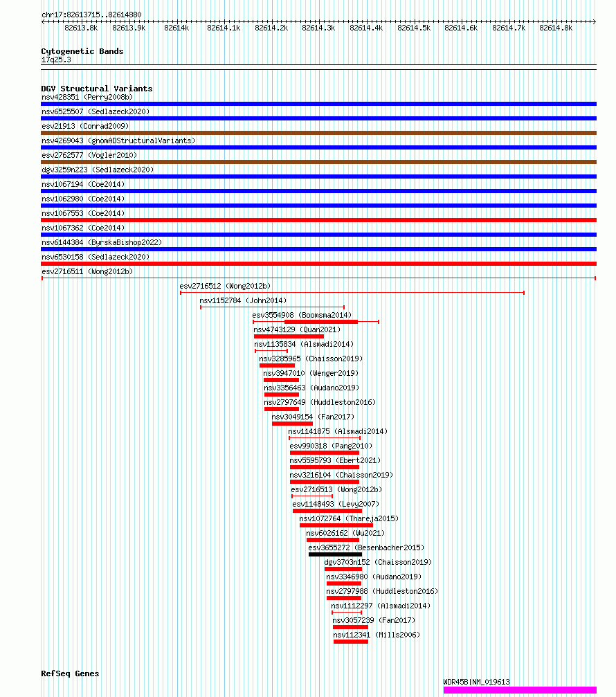Click the 82614.5k ruler tick label
The height and width of the screenshot is (697, 616).
coord(414,28)
